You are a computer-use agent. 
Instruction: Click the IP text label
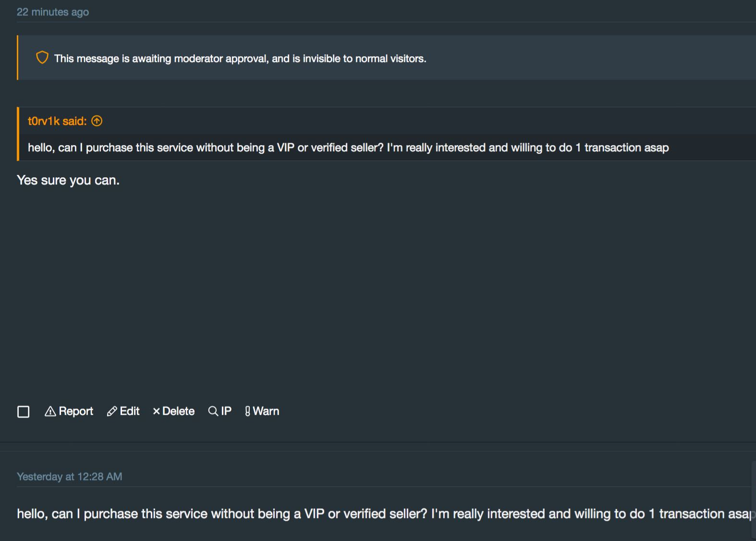click(x=226, y=411)
